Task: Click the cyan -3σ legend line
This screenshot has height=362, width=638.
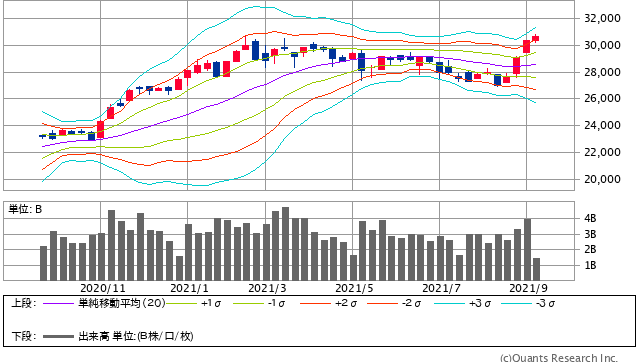Action: 516,304
